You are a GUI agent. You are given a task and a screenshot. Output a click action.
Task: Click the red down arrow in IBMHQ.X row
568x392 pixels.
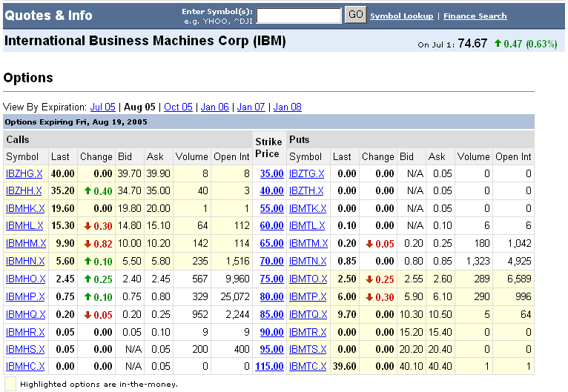point(87,314)
